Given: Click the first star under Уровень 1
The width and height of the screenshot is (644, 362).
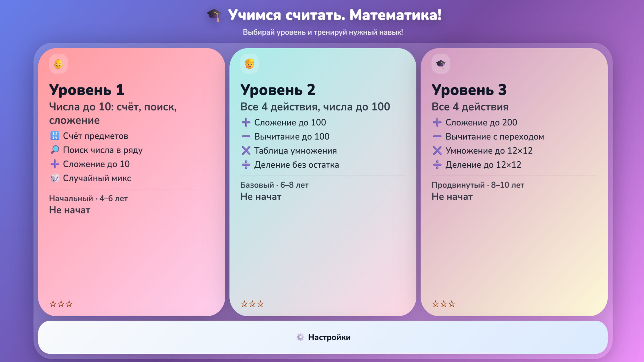Looking at the screenshot, I should click(53, 304).
